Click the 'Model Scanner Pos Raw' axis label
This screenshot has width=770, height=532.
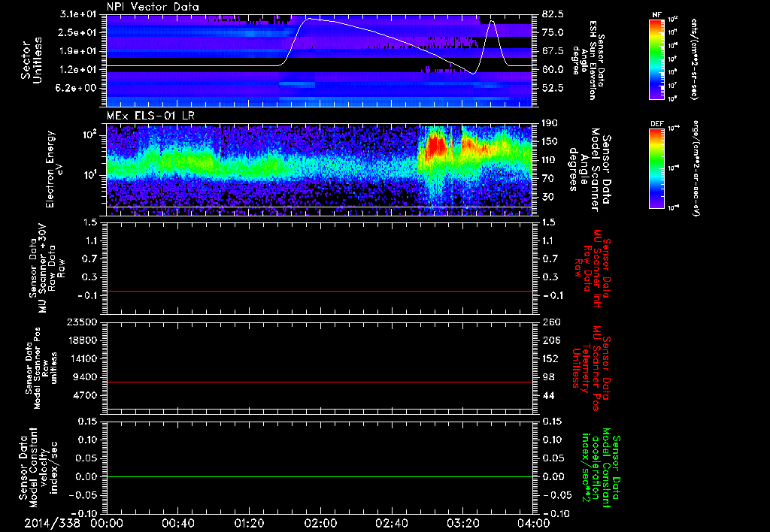[41, 369]
